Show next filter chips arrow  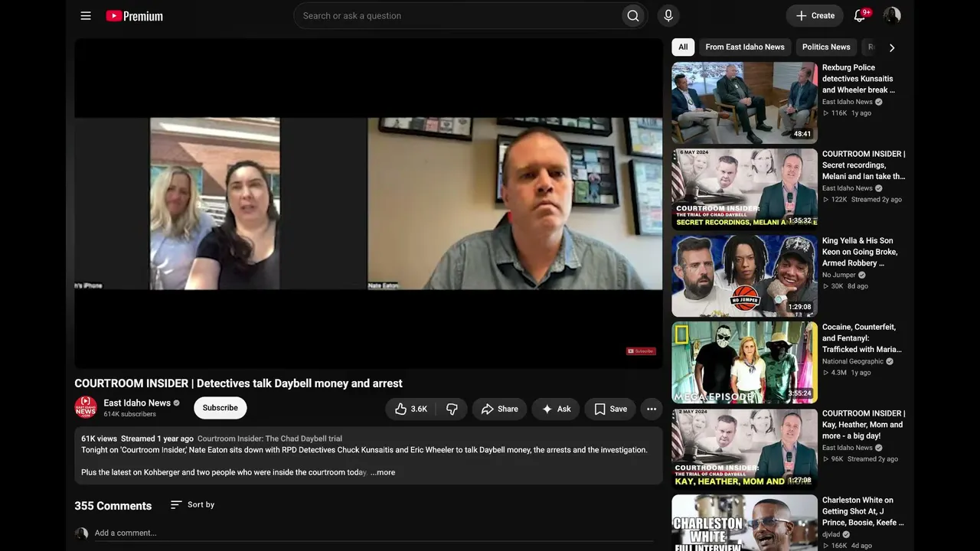892,47
